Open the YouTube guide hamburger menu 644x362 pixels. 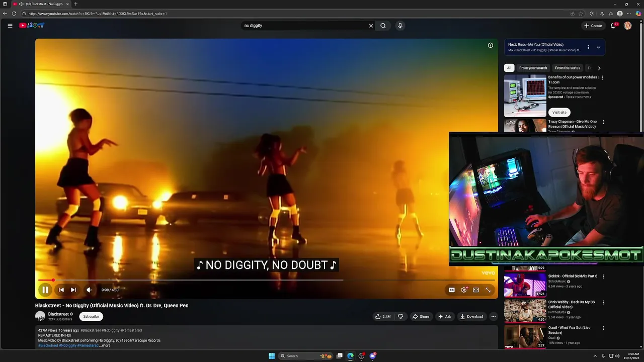click(x=10, y=26)
